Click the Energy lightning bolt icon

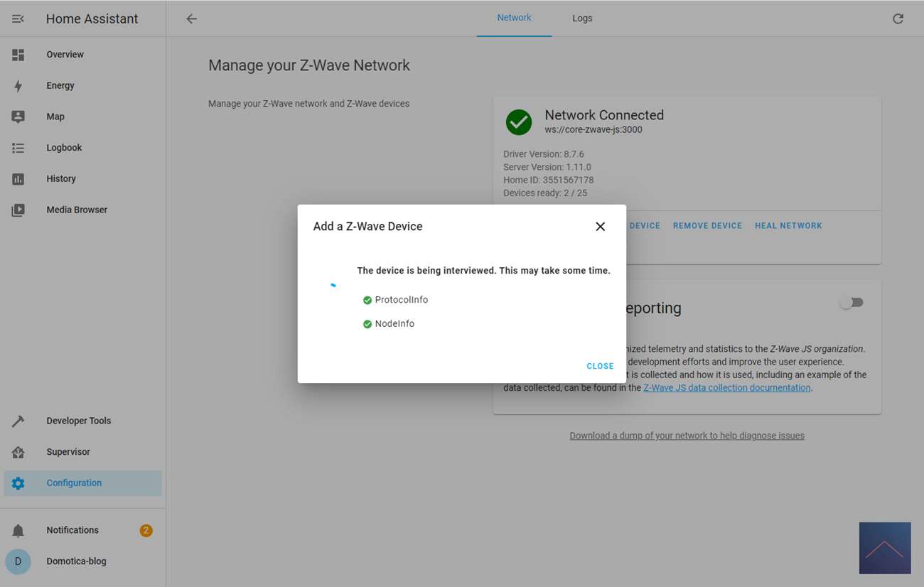18,86
